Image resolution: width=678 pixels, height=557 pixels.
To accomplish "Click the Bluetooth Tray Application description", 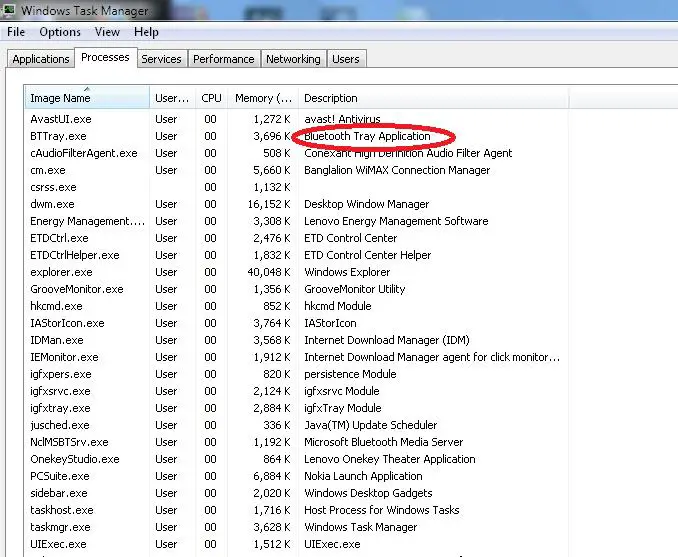I will 367,136.
